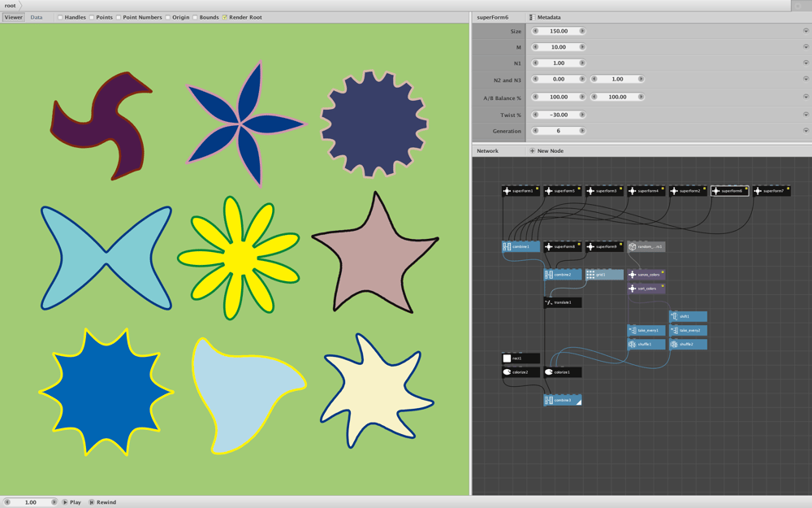Enable the Origin checkbox
Screen dimensions: 812x508
[x=168, y=18]
